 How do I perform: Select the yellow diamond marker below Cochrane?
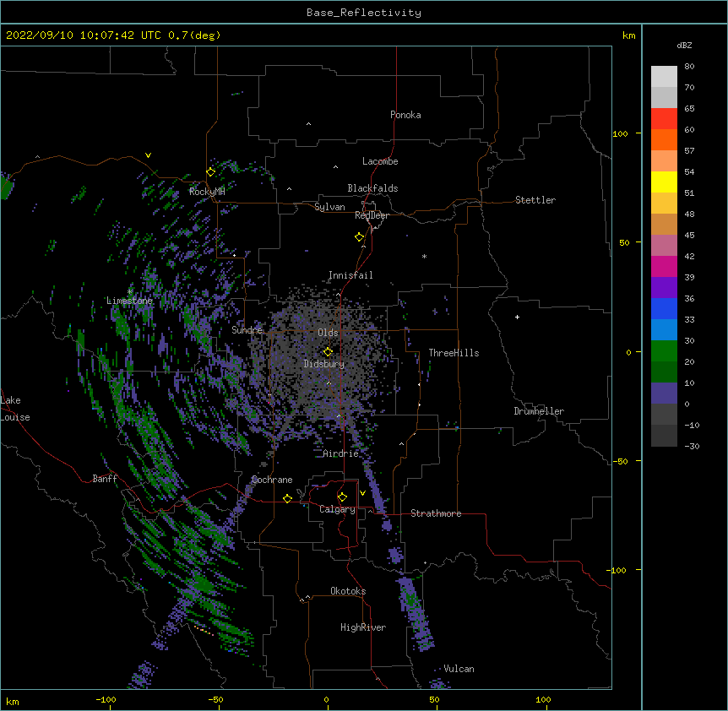287,498
